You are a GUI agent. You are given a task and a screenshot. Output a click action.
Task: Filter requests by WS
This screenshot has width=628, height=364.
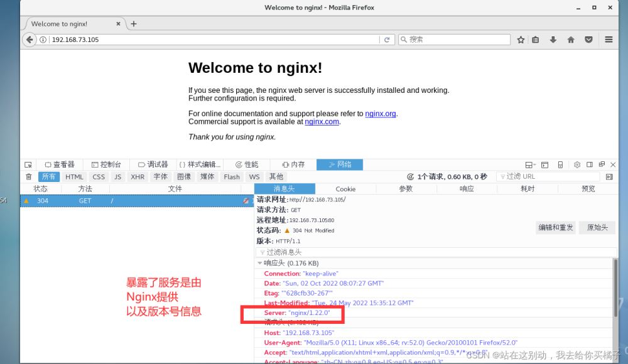(254, 176)
